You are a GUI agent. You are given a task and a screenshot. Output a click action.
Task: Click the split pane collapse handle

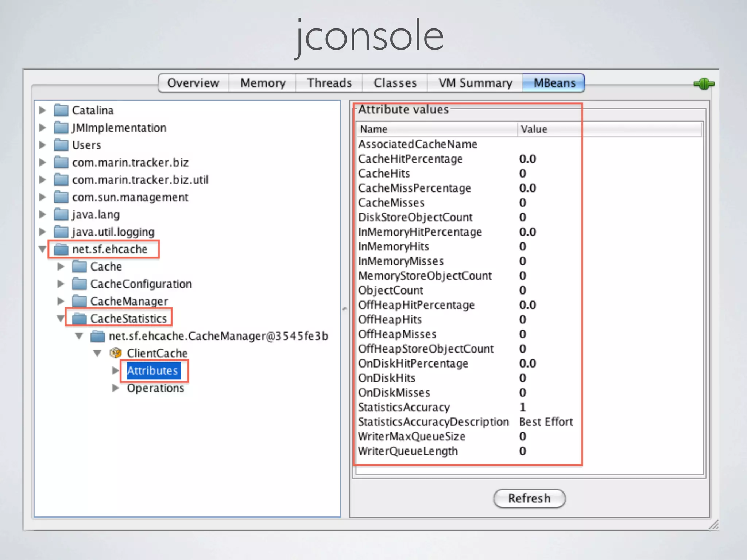[345, 309]
